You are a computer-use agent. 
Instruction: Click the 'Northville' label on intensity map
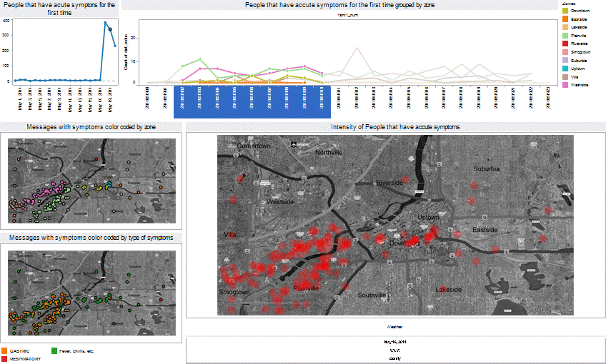[329, 153]
